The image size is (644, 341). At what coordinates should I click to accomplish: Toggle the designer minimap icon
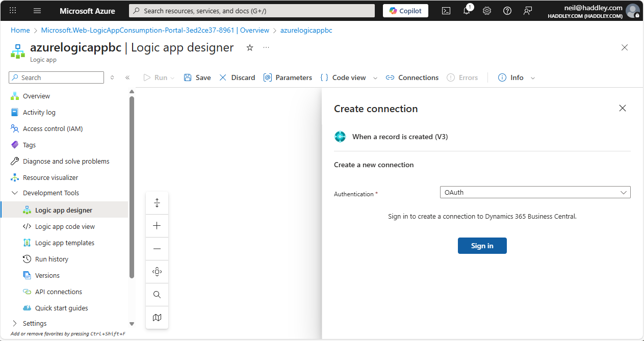click(157, 318)
